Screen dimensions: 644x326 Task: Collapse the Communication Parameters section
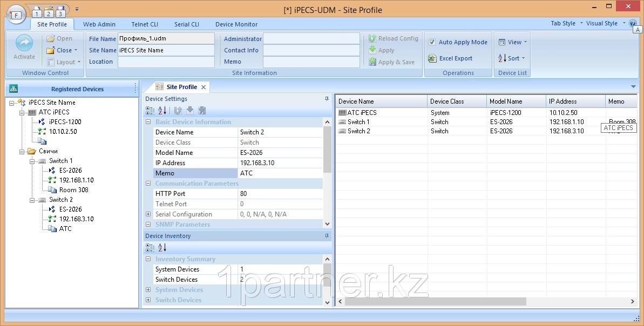[x=148, y=184]
